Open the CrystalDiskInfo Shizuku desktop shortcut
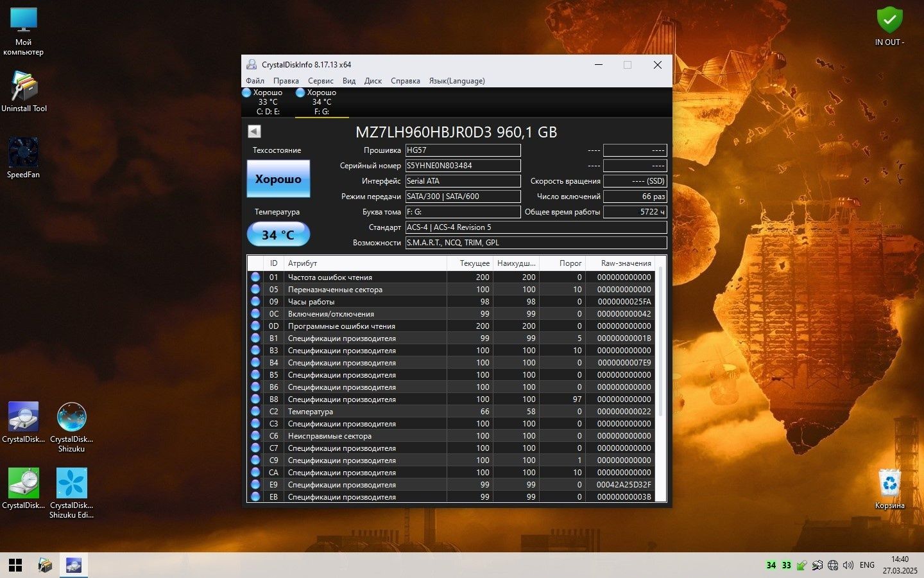This screenshot has height=578, width=924. pos(71,427)
